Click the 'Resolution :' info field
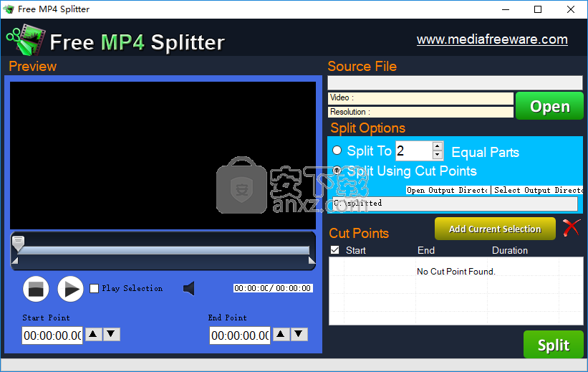This screenshot has height=372, width=588. [420, 113]
